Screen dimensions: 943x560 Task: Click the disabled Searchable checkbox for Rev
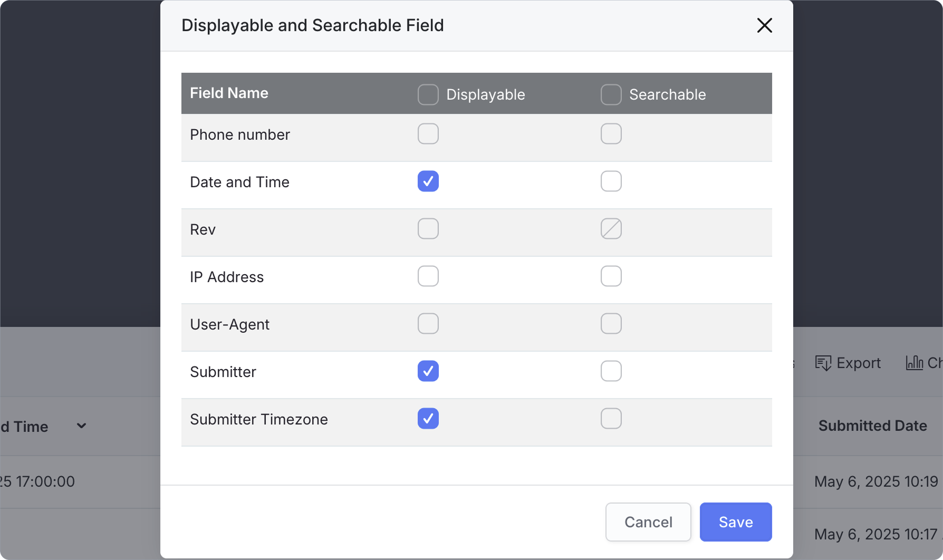pos(611,229)
